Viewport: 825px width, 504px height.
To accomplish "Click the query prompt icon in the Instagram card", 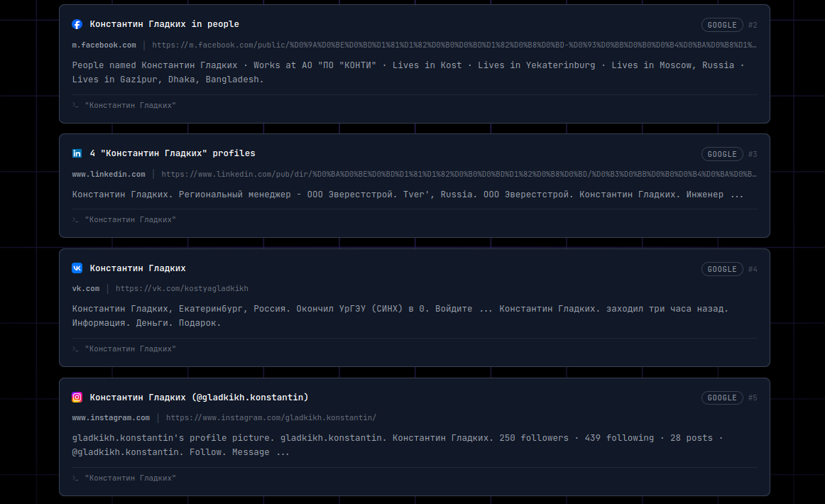I will pos(75,478).
